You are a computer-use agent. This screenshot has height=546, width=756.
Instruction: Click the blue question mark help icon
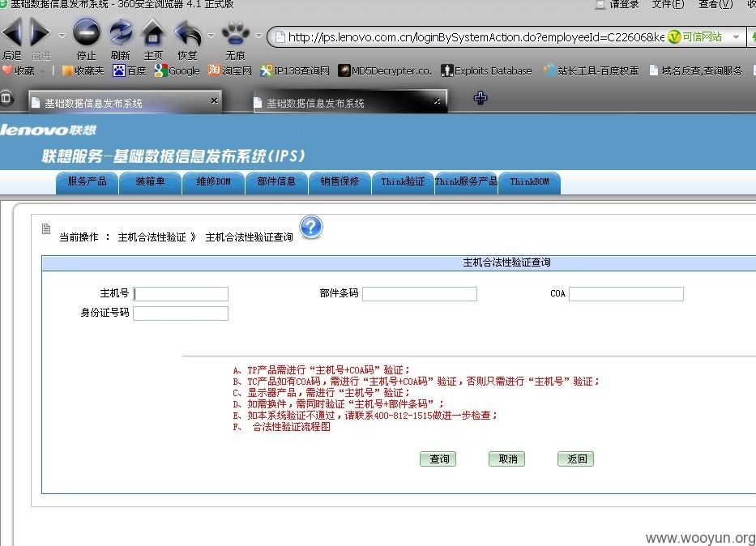(311, 227)
